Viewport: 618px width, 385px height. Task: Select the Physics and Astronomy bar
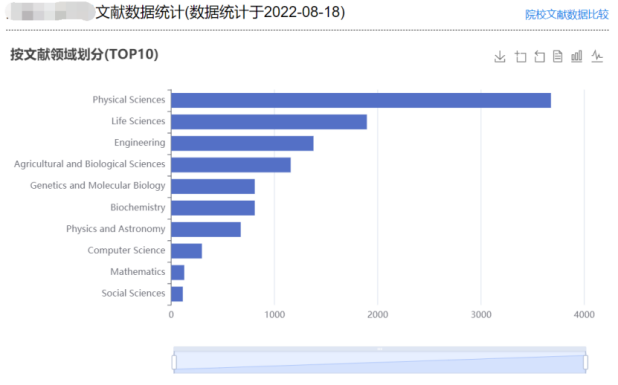click(x=206, y=229)
